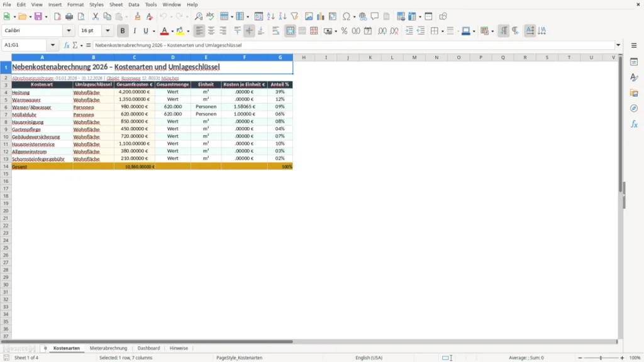
Task: Click column H header
Action: pos(304,57)
